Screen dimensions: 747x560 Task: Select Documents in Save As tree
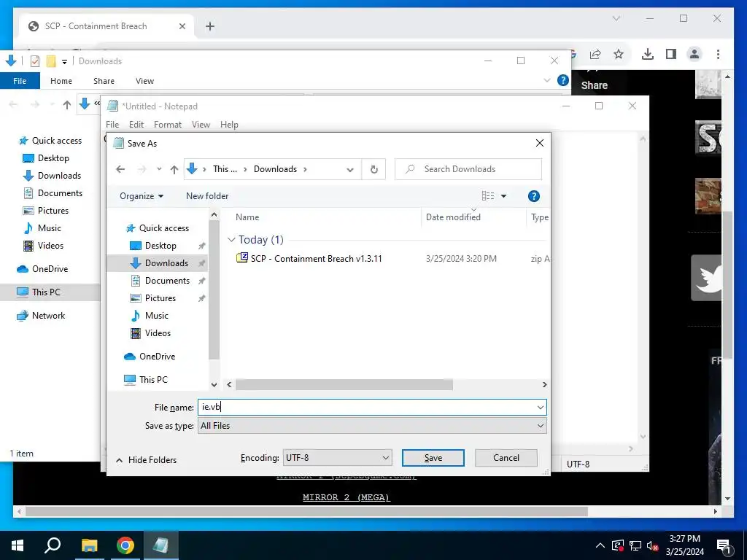(167, 281)
